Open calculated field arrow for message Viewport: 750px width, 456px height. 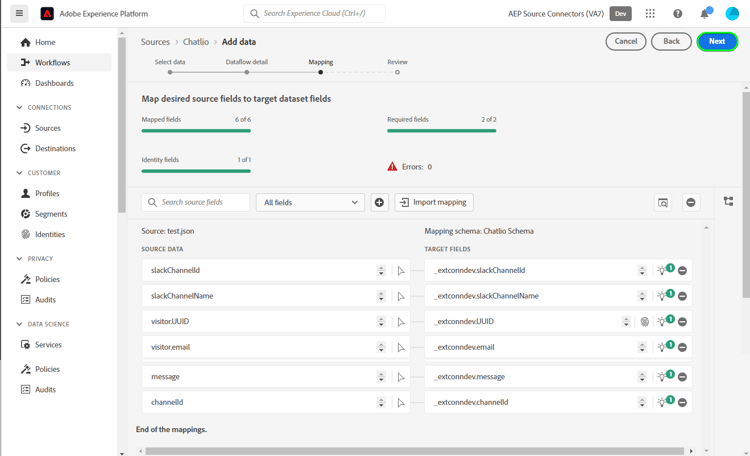(401, 378)
